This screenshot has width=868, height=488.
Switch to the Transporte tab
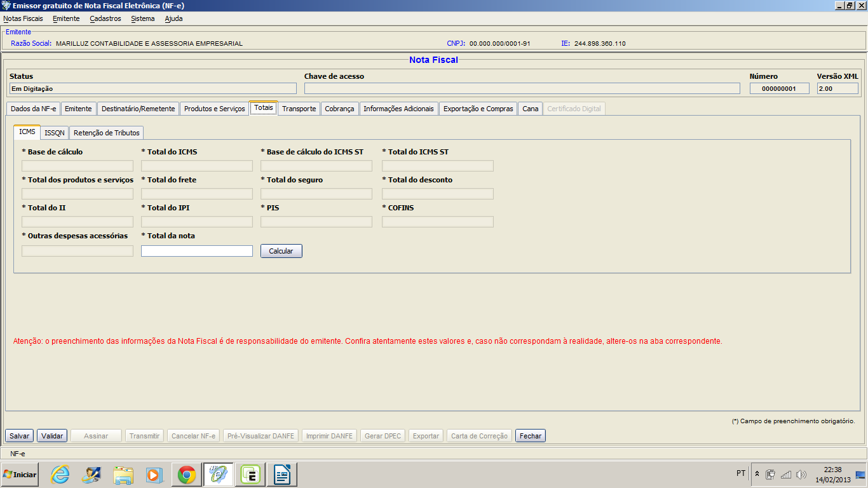[299, 109]
